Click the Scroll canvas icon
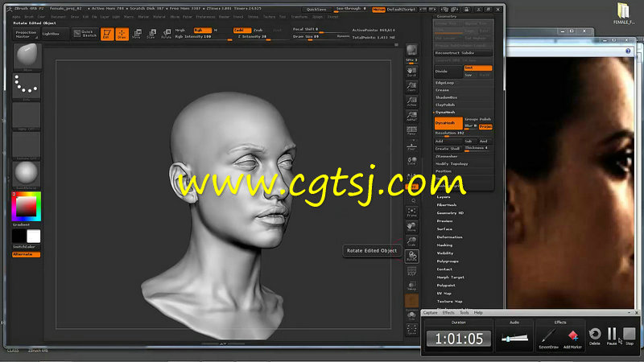 pos(411,72)
